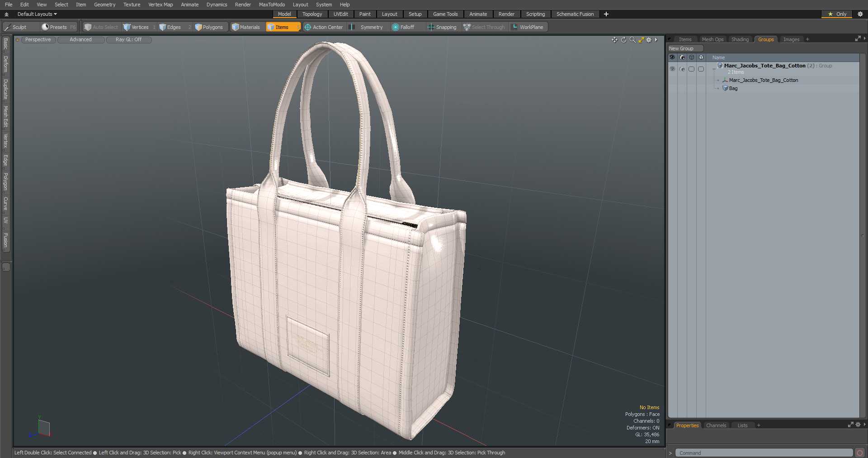The image size is (868, 458).
Task: Switch to Edges selection mode
Action: click(x=175, y=27)
